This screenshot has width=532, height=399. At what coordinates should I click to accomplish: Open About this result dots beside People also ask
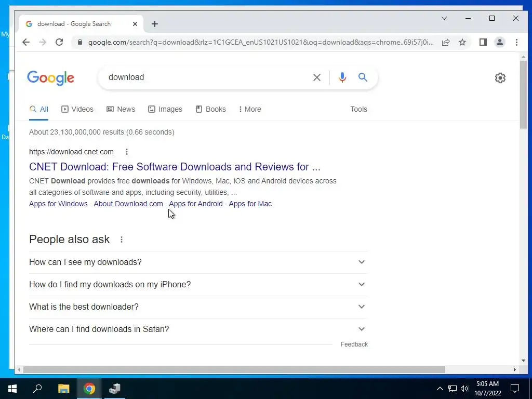(x=122, y=240)
